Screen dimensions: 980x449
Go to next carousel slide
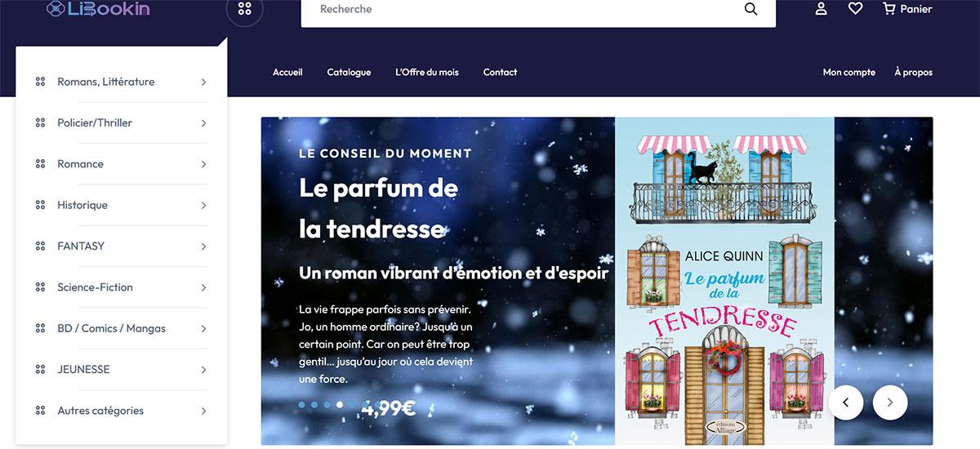point(890,402)
